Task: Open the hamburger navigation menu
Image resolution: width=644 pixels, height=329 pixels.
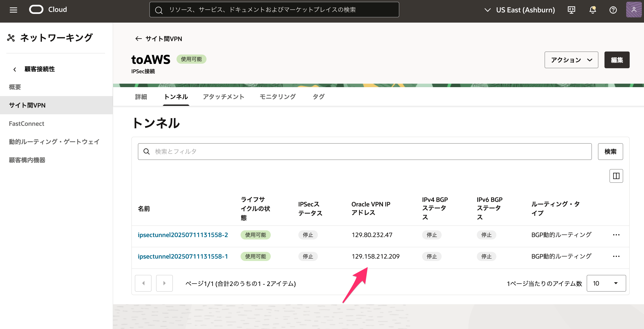Action: pyautogui.click(x=13, y=10)
